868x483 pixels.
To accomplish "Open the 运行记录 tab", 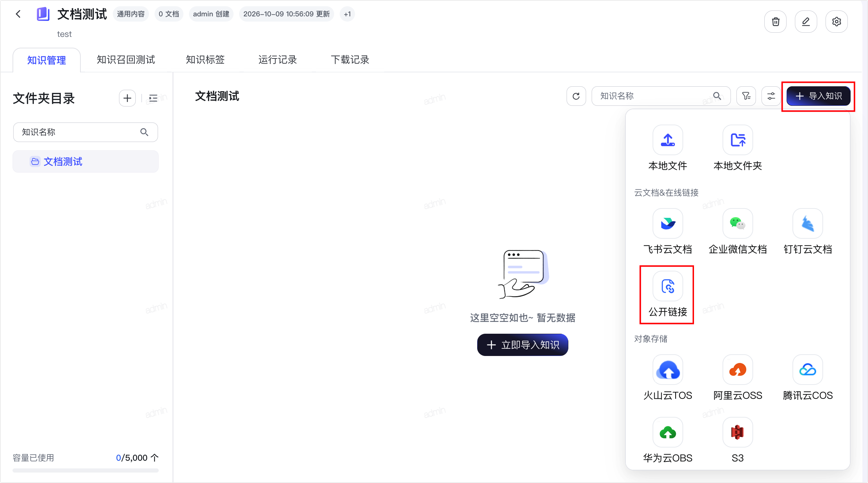I will click(277, 60).
